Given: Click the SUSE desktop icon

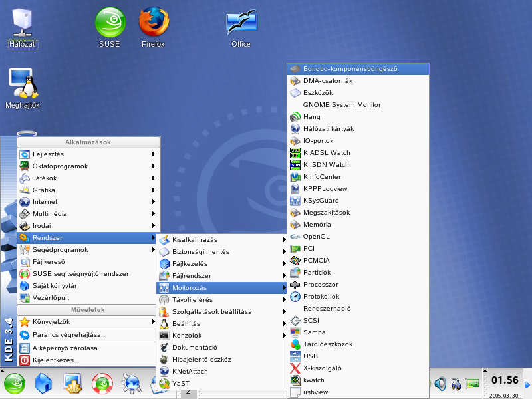Looking at the screenshot, I should point(110,29).
